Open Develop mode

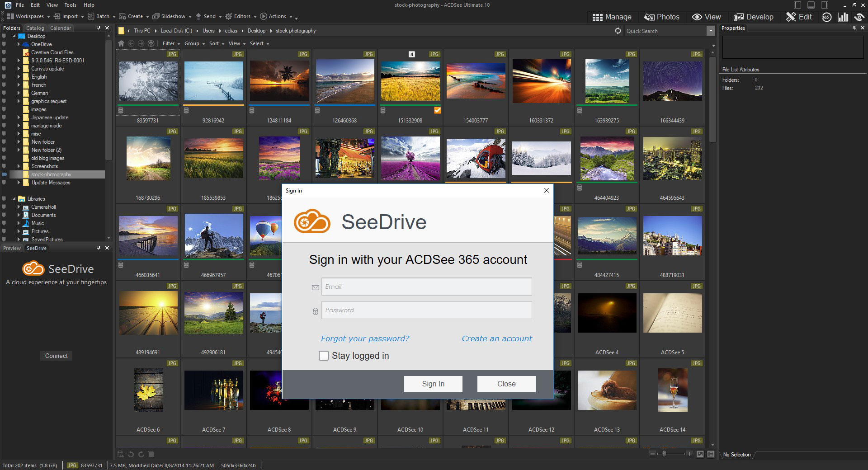pos(753,17)
